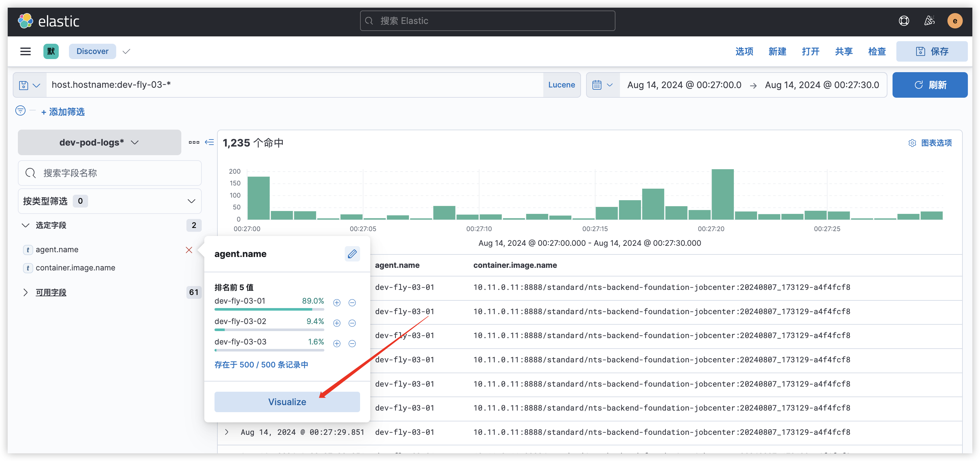Open the 检查 menu item
The image size is (980, 461).
click(x=877, y=51)
